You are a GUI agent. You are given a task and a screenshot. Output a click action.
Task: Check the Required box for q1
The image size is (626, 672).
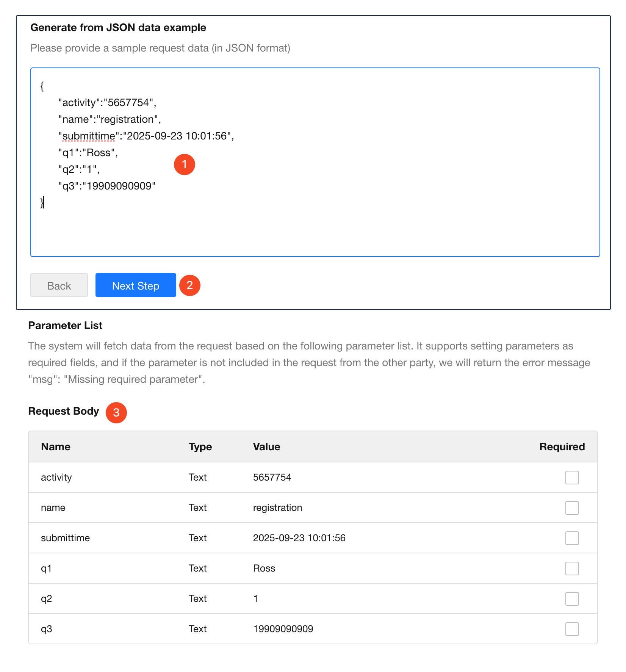tap(572, 569)
